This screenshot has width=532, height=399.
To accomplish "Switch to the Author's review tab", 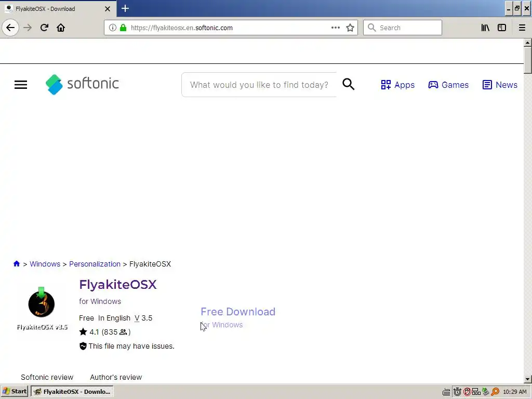I will click(x=116, y=377).
